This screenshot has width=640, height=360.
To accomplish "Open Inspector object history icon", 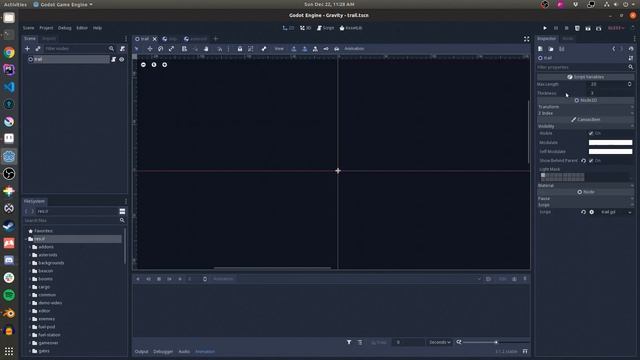I will pyautogui.click(x=631, y=49).
